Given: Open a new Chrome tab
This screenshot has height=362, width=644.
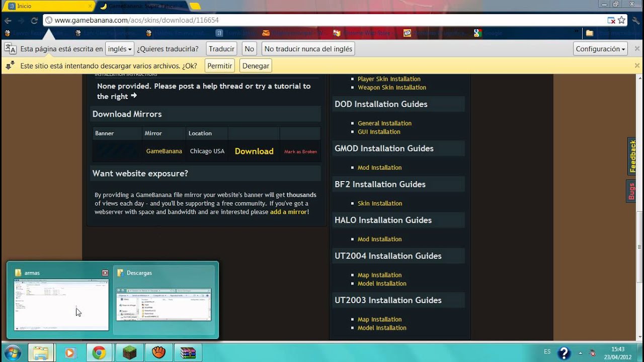Looking at the screenshot, I should pos(195,6).
